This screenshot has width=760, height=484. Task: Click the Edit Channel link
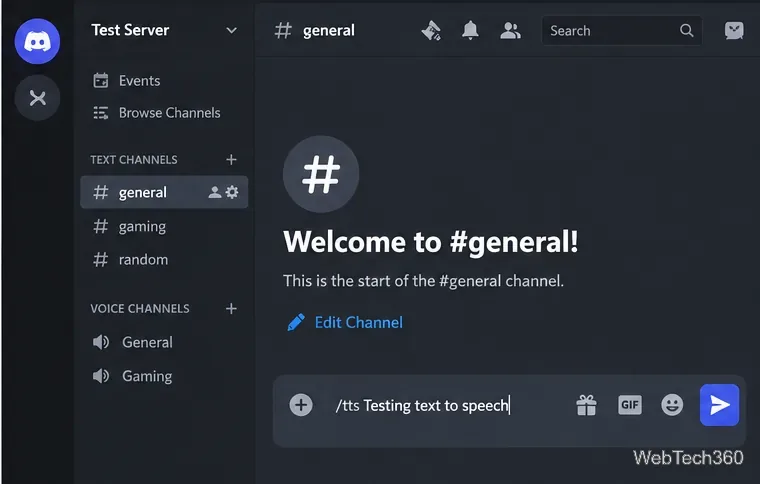pos(359,323)
